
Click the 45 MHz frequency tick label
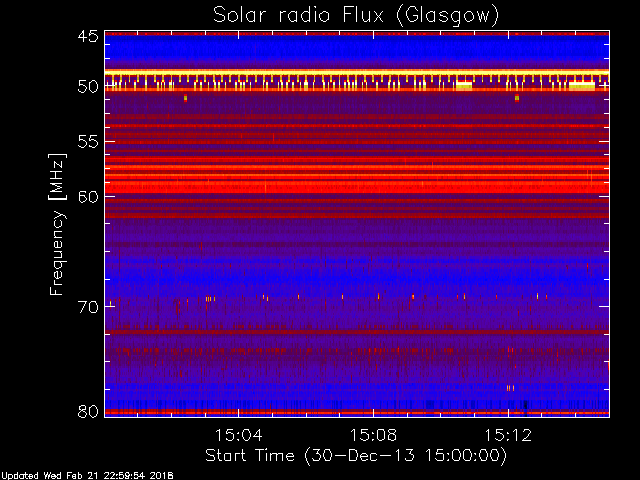(87, 36)
